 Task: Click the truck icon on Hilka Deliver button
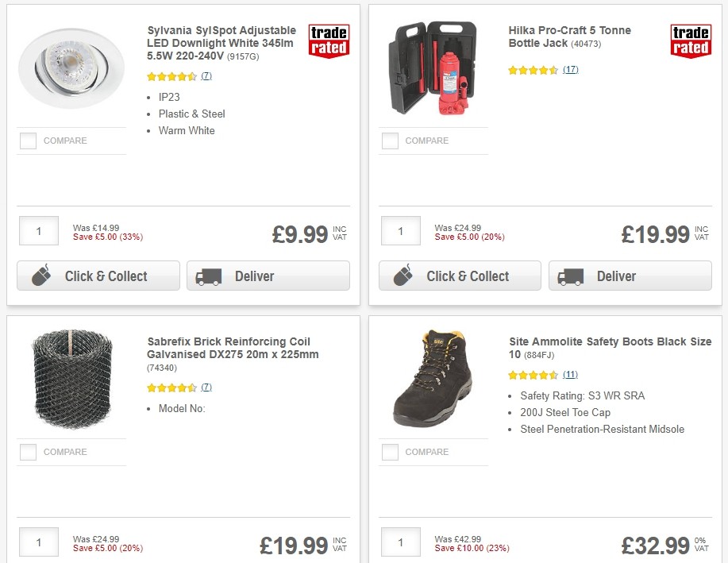click(x=570, y=276)
